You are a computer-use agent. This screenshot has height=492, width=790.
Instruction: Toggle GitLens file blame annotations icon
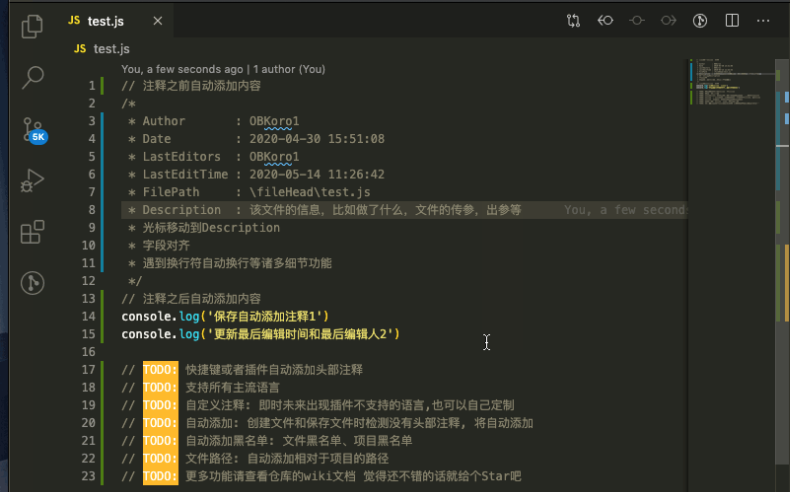point(701,20)
